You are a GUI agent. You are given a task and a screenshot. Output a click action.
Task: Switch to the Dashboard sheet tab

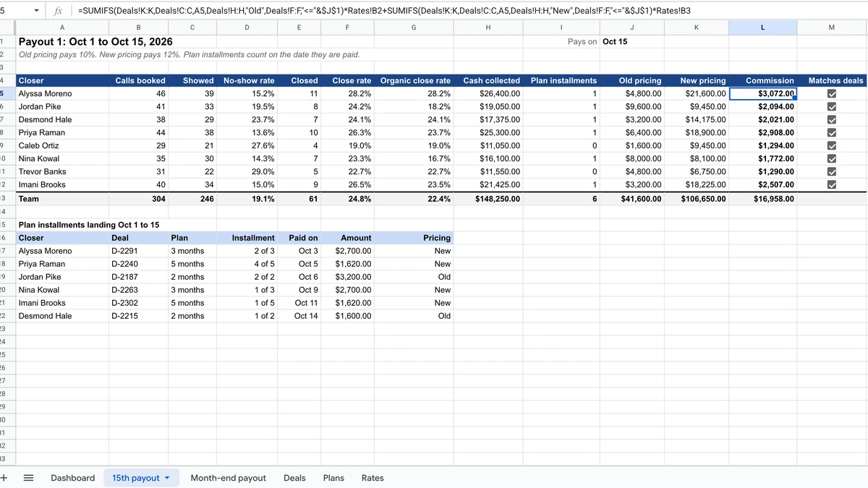coord(72,478)
